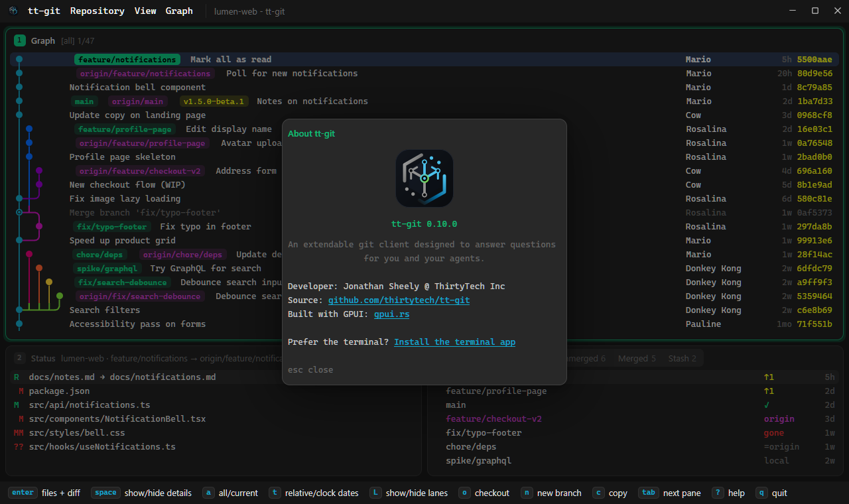Switch to the Stash 2 tab
Viewport: 849px width, 504px height.
coord(682,359)
